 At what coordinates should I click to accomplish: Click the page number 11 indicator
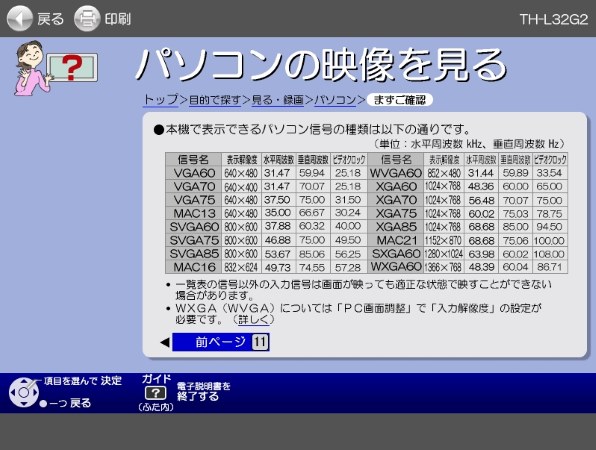tap(260, 342)
